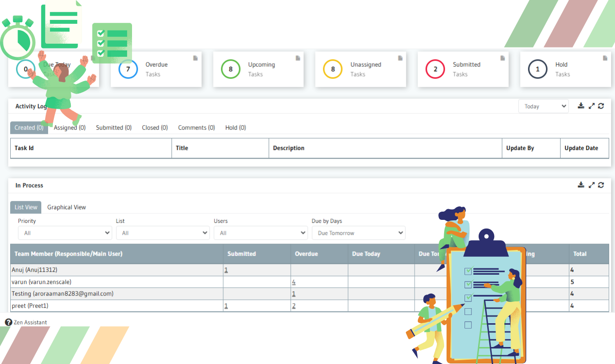The height and width of the screenshot is (364, 615).
Task: Refresh the In Process table
Action: 601,185
